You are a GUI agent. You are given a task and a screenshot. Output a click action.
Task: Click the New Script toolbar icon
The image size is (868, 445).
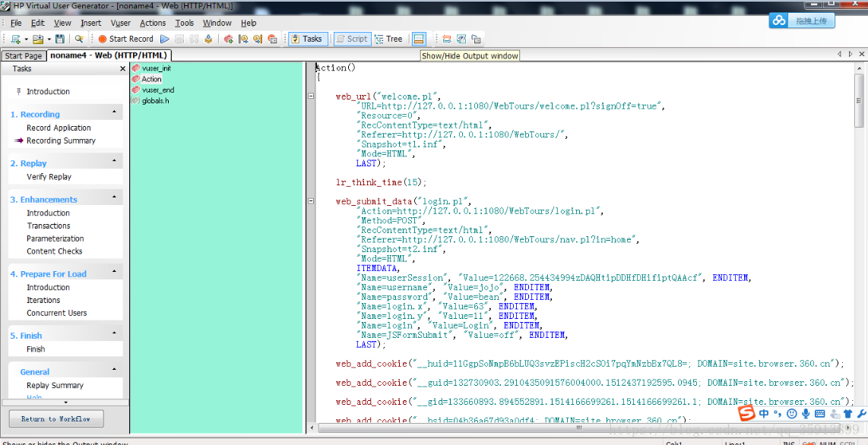pos(16,39)
